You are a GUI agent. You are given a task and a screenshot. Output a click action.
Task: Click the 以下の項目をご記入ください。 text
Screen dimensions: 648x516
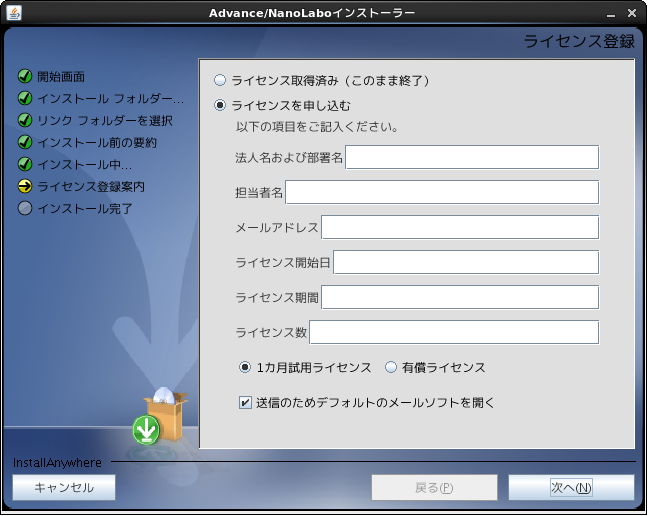coord(317,127)
